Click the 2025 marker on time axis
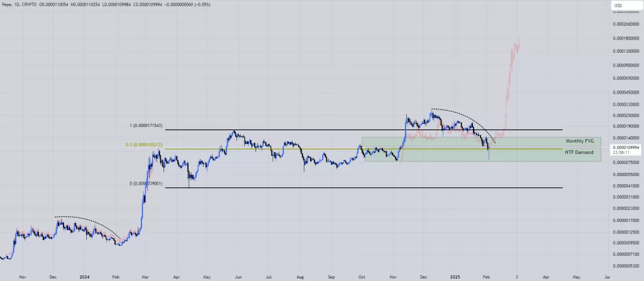The width and height of the screenshot is (644, 281). (454, 276)
